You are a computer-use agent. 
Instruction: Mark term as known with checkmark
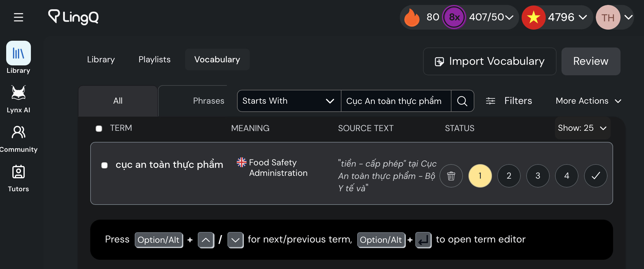pyautogui.click(x=596, y=176)
